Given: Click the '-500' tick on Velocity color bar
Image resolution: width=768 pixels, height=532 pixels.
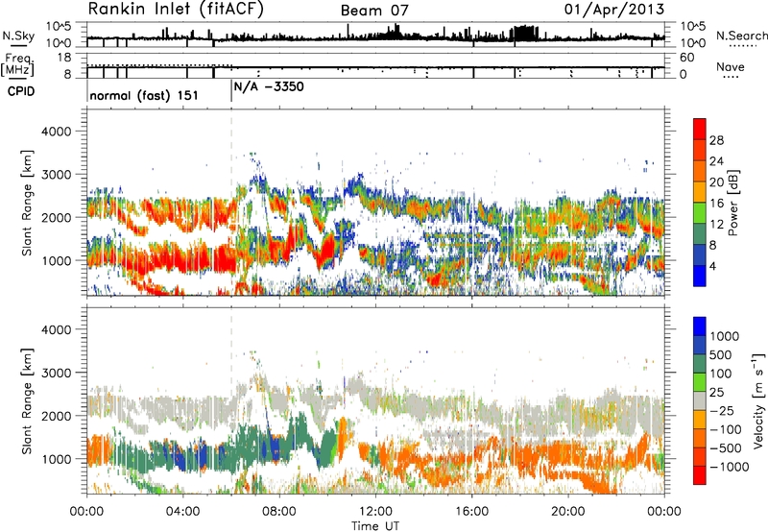Looking at the screenshot, I should pyautogui.click(x=726, y=447).
